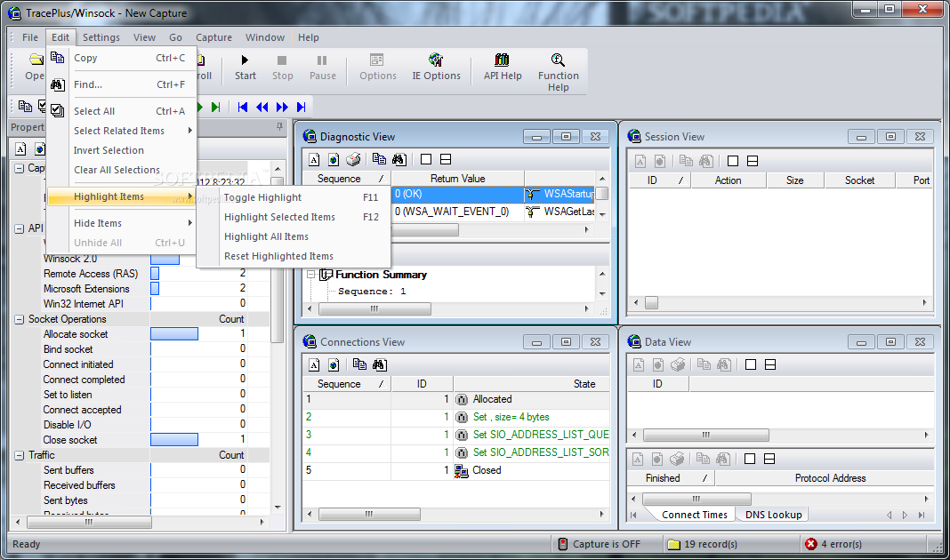Choose Copy from the Edit menu
The image size is (950, 560).
121,58
